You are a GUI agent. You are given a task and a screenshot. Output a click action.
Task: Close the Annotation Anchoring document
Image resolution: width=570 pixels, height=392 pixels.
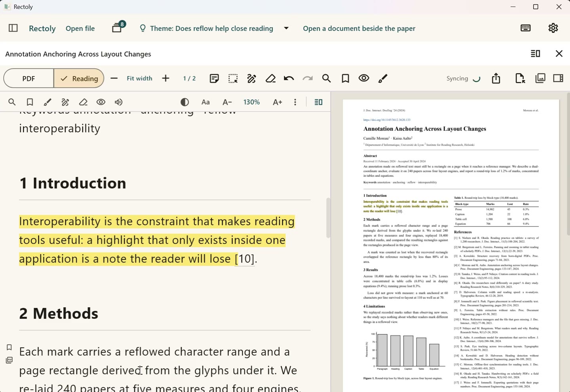pyautogui.click(x=559, y=53)
